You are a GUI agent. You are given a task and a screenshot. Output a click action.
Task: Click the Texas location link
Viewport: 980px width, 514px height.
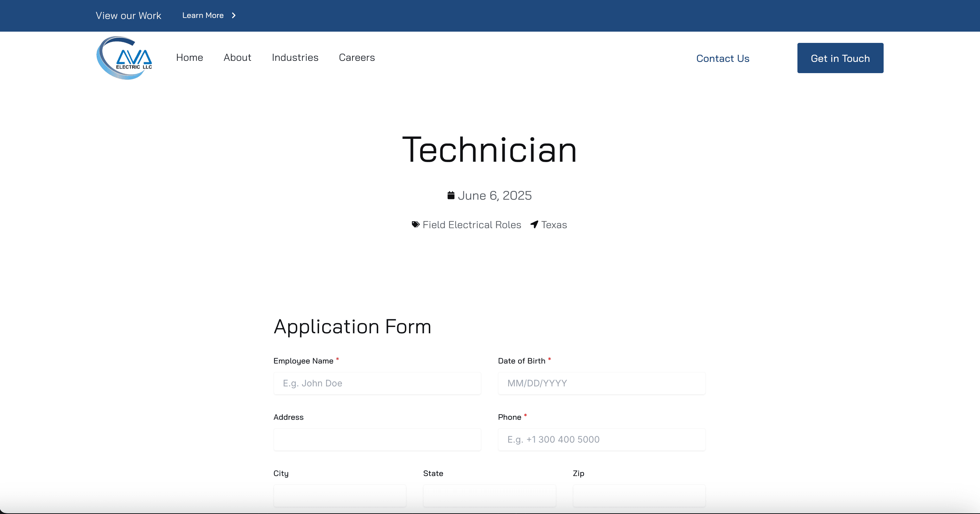tap(554, 224)
